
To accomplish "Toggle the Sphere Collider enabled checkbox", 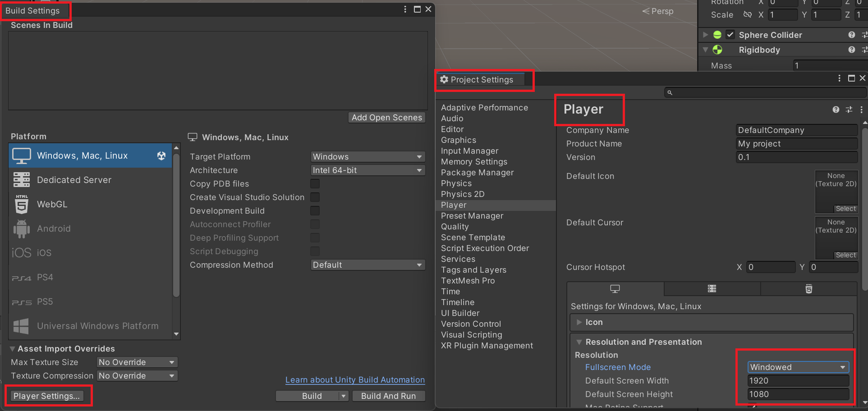I will click(730, 35).
